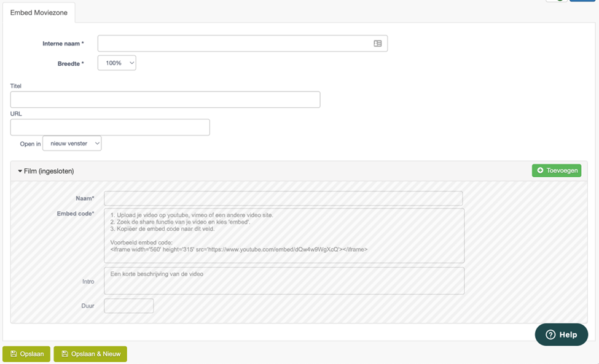Click the 'Titel' label
This screenshot has width=599, height=364.
point(15,86)
